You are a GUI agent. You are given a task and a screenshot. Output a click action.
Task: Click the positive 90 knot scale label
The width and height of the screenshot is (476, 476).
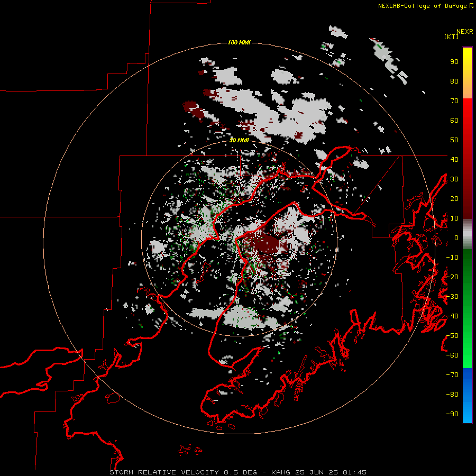tap(454, 62)
